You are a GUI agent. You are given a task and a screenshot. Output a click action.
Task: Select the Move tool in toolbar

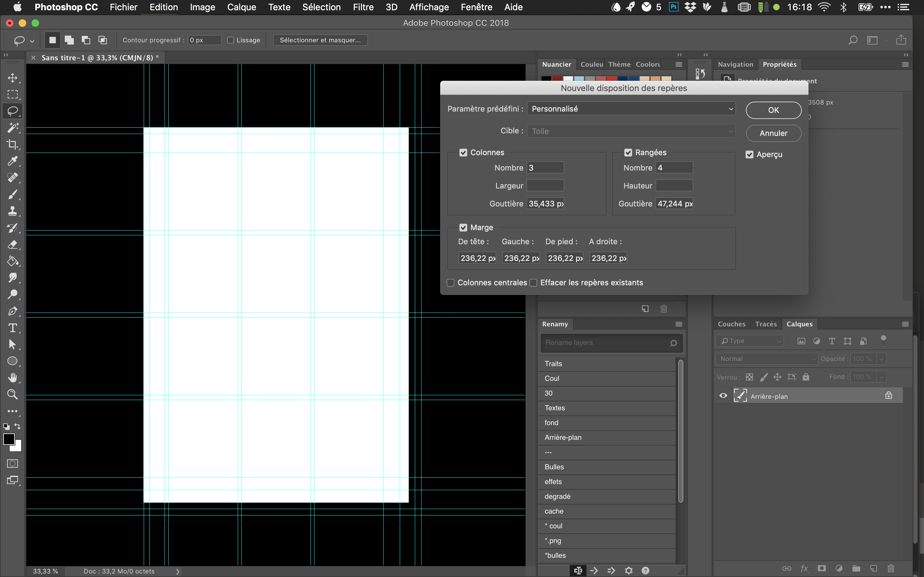coord(13,76)
